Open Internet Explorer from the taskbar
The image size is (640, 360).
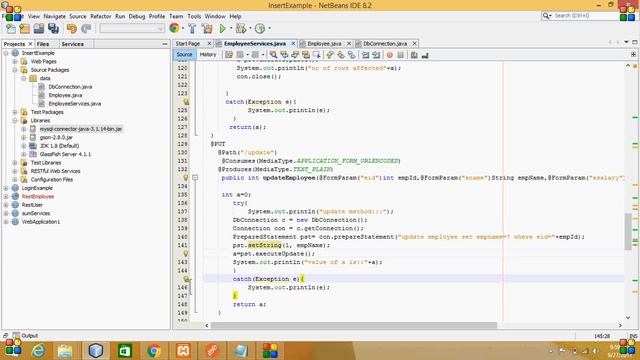click(39, 351)
